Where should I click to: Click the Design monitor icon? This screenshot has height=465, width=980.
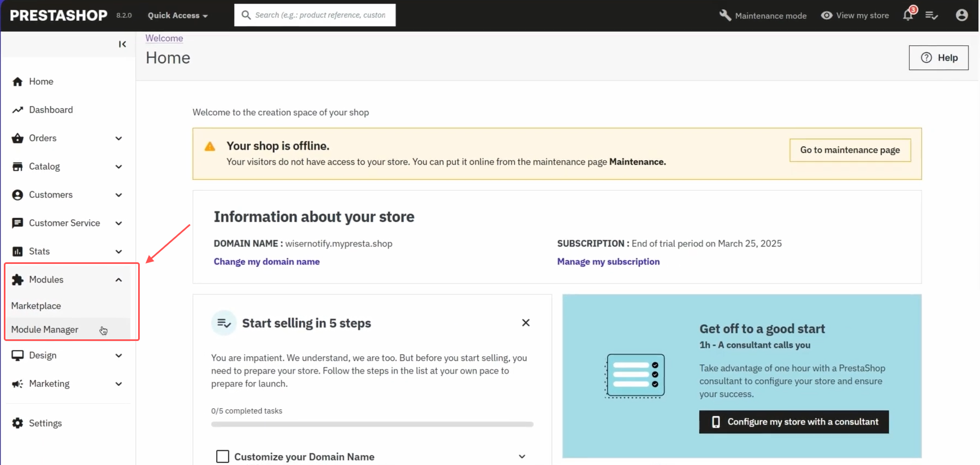click(17, 356)
